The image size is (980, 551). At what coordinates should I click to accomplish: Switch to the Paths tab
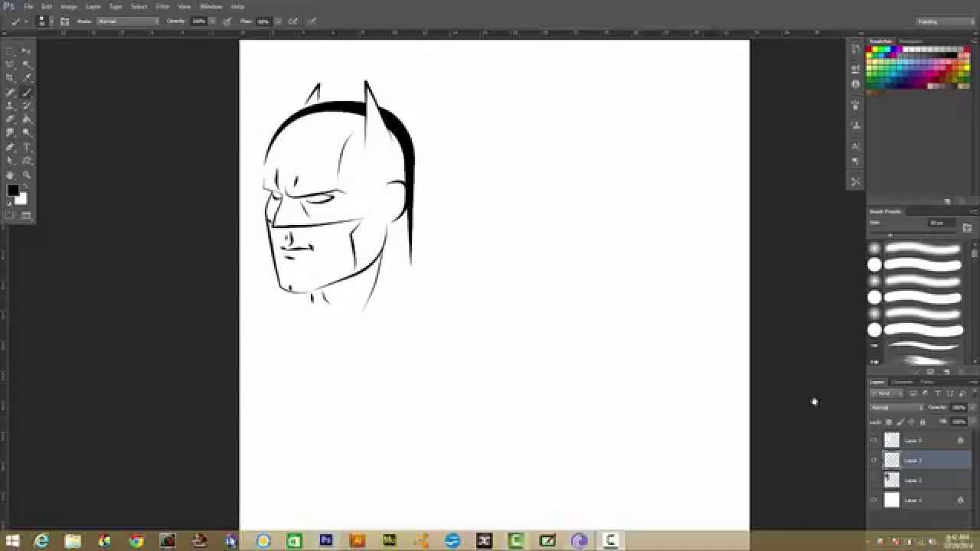tap(926, 382)
